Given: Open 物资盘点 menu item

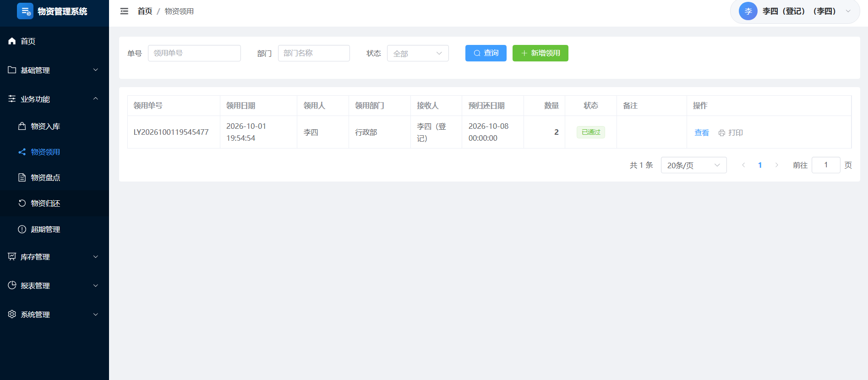Looking at the screenshot, I should [55, 177].
